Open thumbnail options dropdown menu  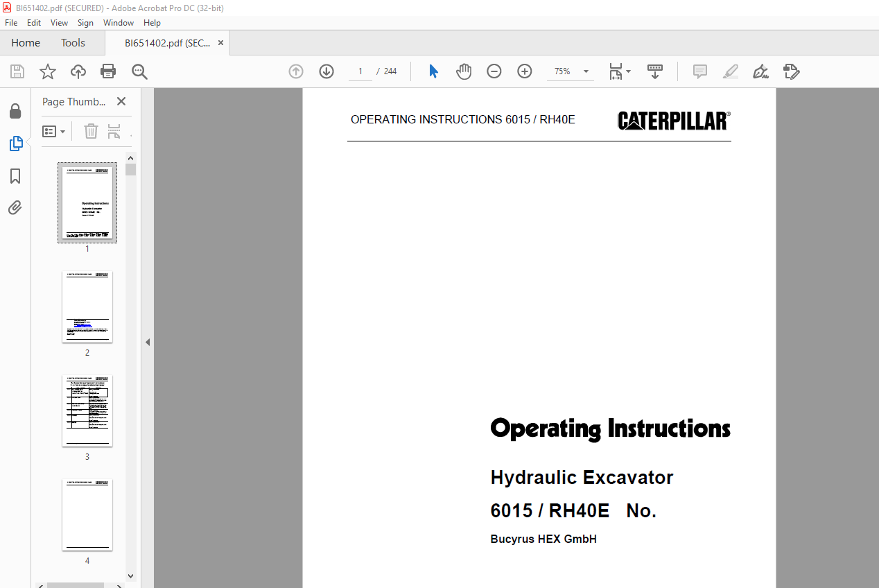point(54,131)
